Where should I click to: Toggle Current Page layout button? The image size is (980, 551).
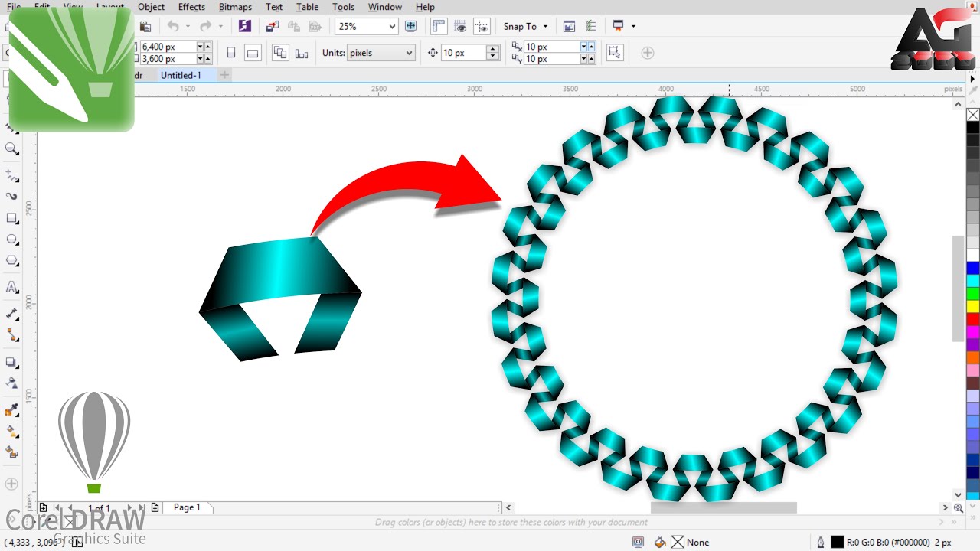[302, 53]
